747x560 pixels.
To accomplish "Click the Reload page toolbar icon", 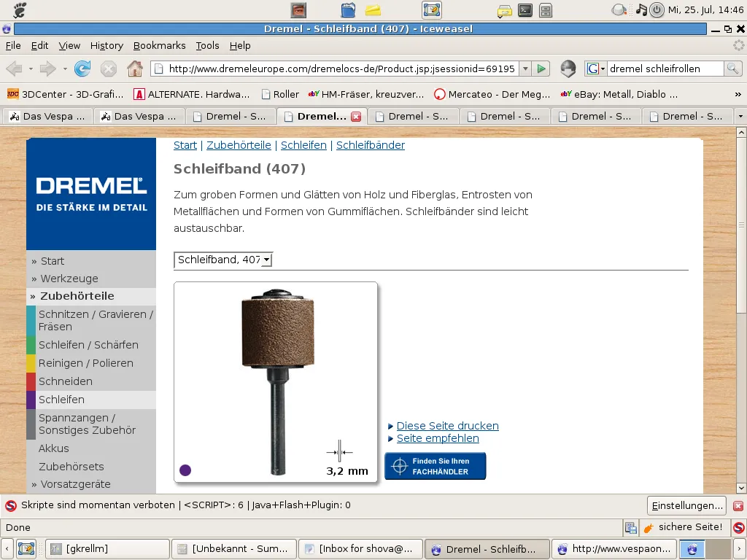I will [x=82, y=69].
